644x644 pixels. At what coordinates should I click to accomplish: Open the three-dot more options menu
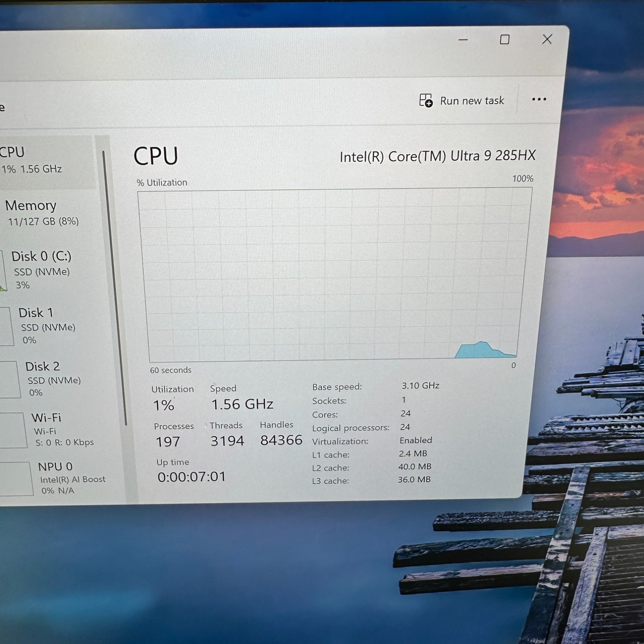pos(539,99)
